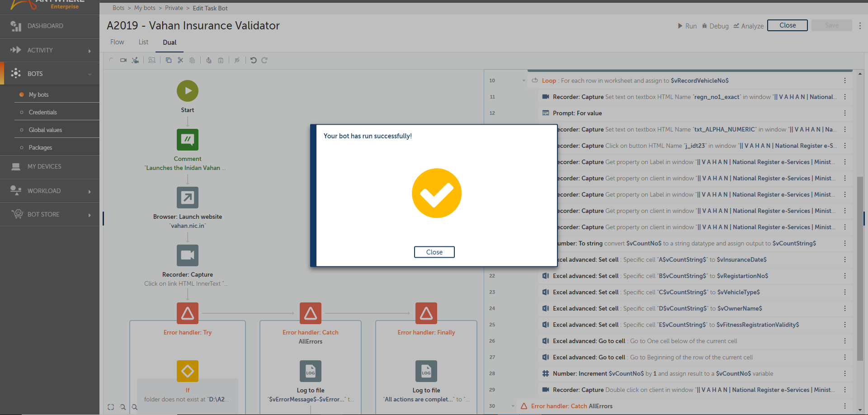The image size is (868, 415).
Task: Click the variable wizard toolbar icon
Action: coord(152,60)
